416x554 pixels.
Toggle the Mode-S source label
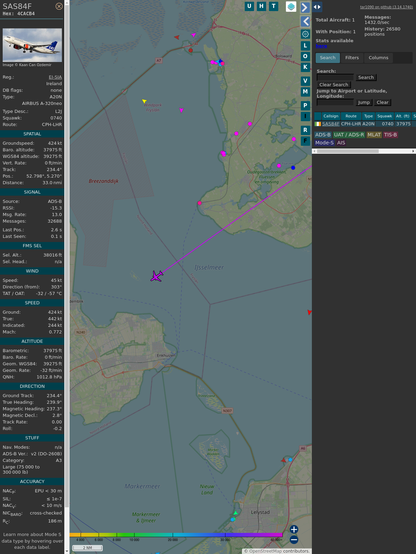point(324,143)
